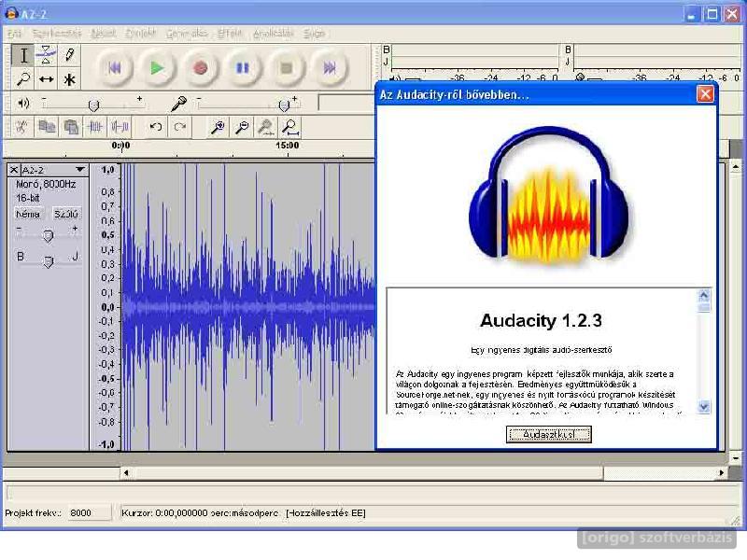
Task: Click the speaker output volume icon
Action: coord(22,103)
